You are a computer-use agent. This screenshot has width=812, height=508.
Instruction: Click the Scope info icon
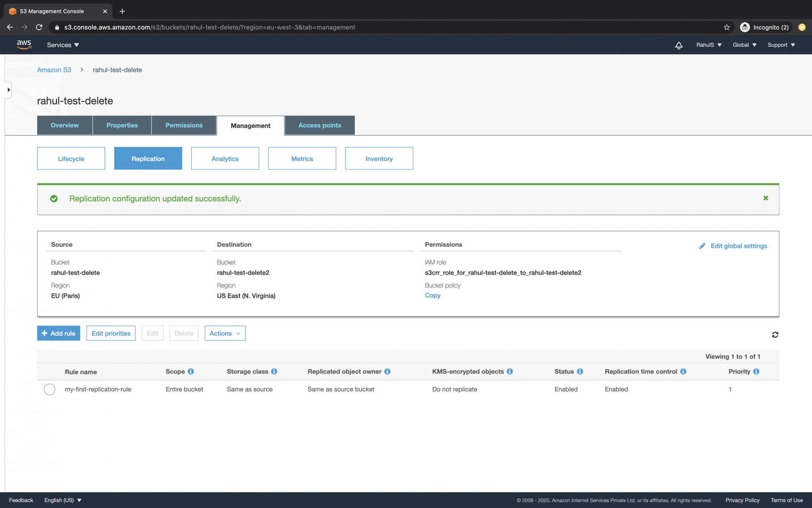[191, 371]
